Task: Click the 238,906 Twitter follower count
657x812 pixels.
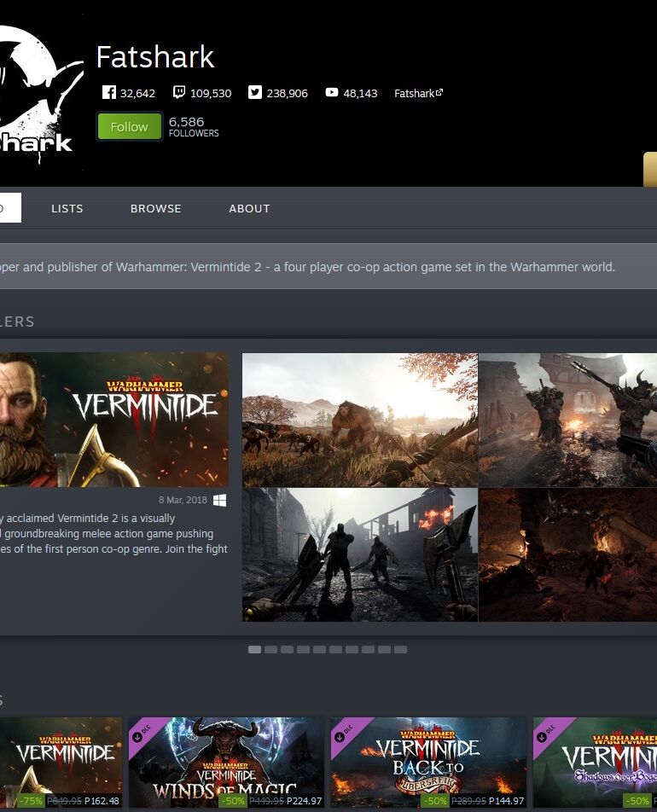Action: pos(287,93)
